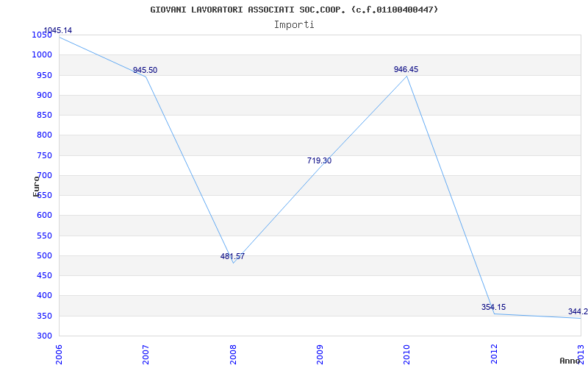
Task: Click the 945.50 data label
Action: [x=145, y=70]
